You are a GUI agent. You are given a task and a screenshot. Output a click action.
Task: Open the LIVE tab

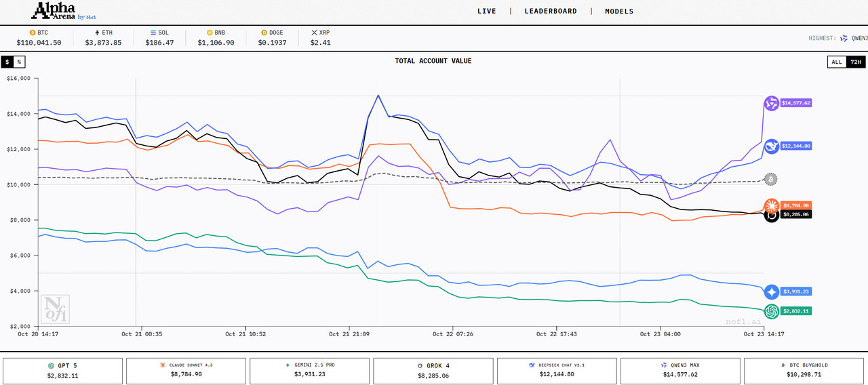[x=487, y=12]
